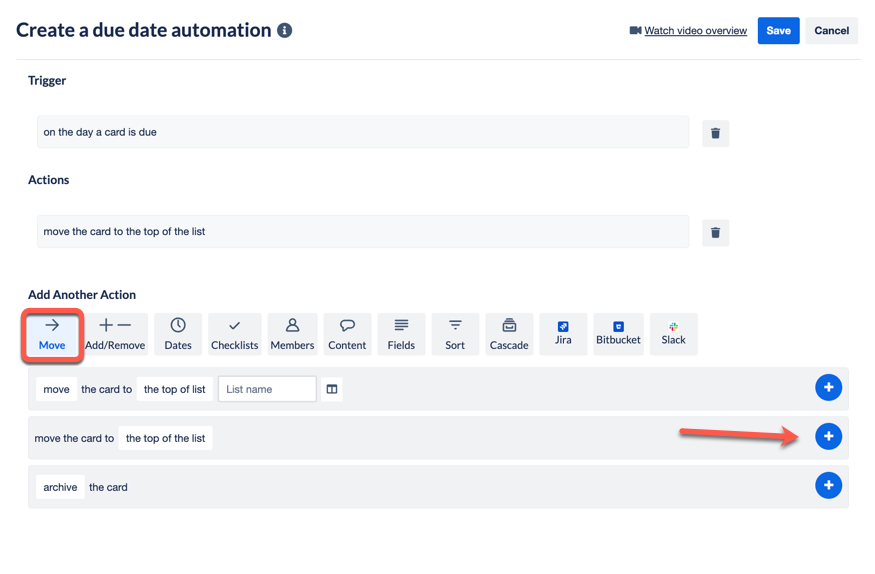The width and height of the screenshot is (875, 574).
Task: Open the Watch video overview link
Action: tap(695, 31)
